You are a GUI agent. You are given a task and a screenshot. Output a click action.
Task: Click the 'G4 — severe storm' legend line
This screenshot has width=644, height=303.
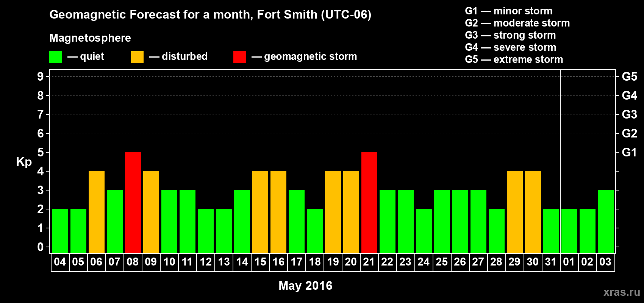coord(511,47)
